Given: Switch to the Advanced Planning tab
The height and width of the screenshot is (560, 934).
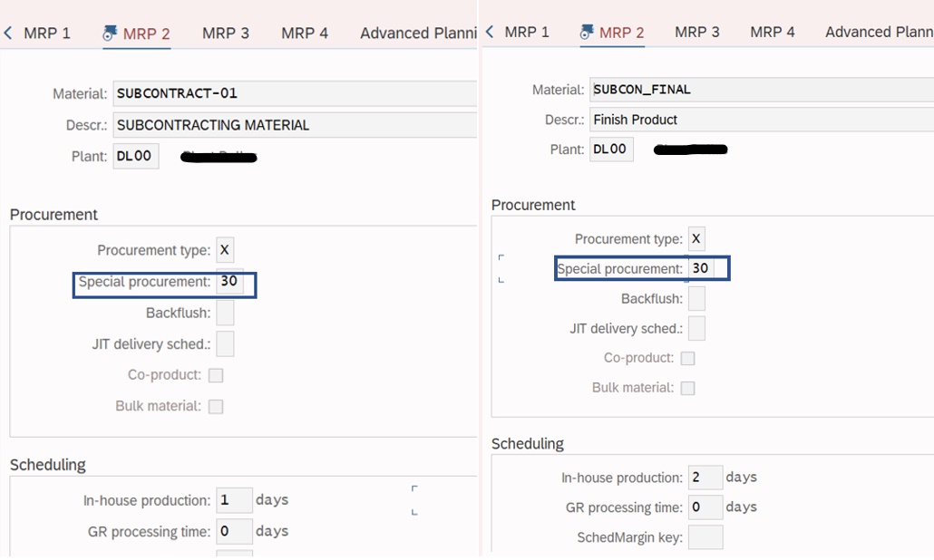Looking at the screenshot, I should [417, 33].
